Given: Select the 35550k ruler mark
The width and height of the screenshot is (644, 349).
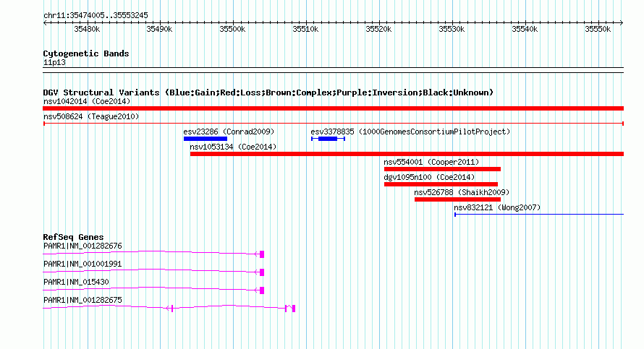Looking at the screenshot, I should pyautogui.click(x=598, y=29).
